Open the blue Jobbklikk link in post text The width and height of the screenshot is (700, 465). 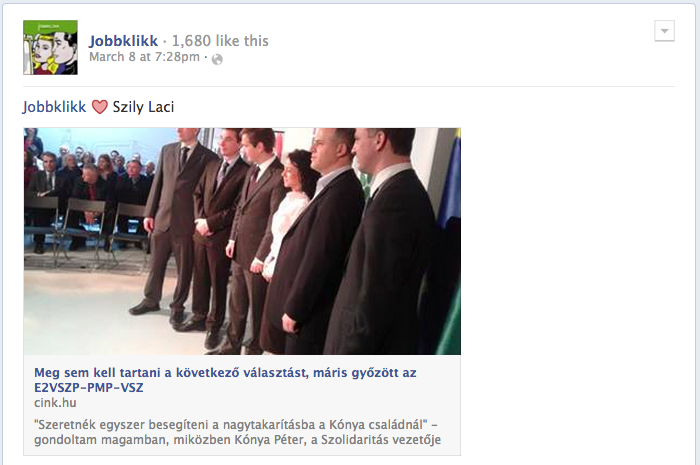(54, 107)
